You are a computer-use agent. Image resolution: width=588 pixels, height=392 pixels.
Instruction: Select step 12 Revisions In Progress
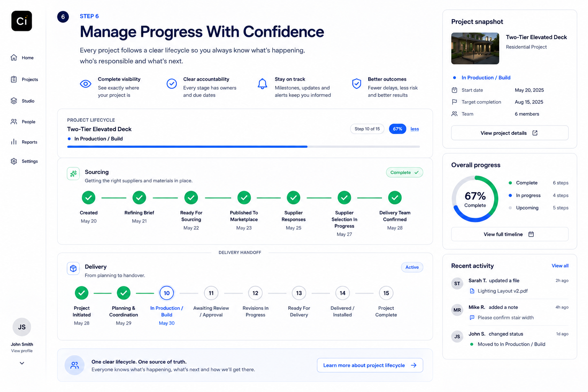(x=255, y=293)
